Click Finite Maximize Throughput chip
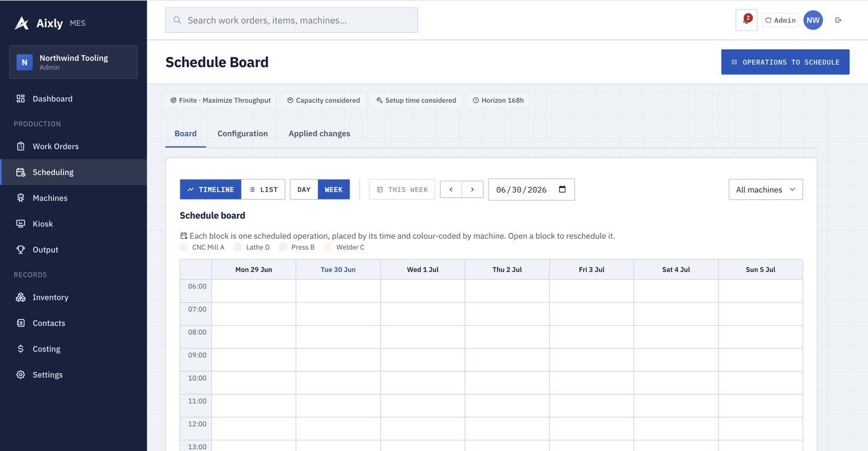Viewport: 868px width, 451px height. click(221, 100)
